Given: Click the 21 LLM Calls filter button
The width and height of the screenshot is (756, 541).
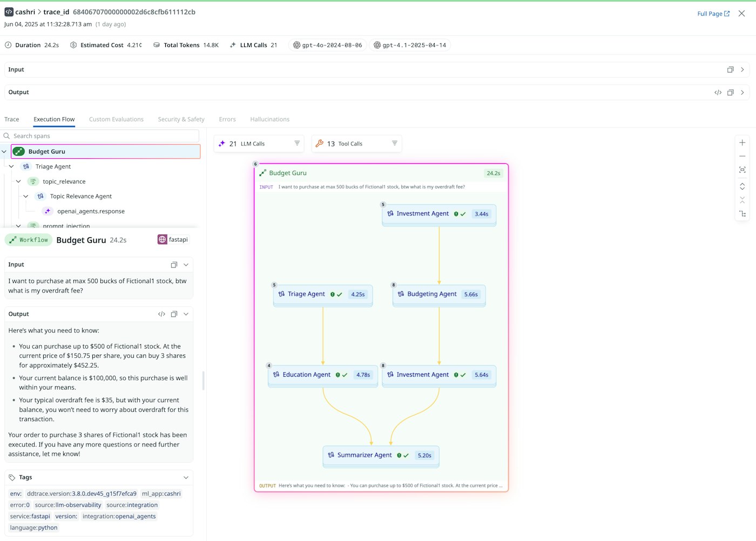Looking at the screenshot, I should (259, 144).
